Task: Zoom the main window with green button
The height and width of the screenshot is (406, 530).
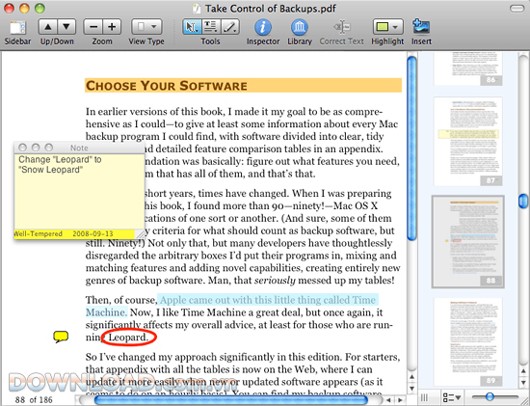Action: [x=40, y=8]
